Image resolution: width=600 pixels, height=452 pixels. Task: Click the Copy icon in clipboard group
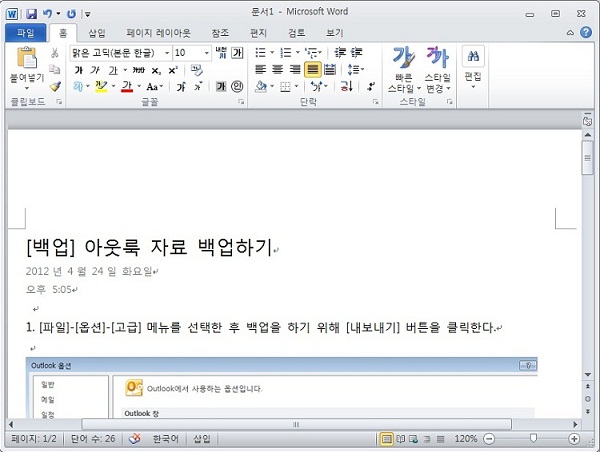(x=55, y=69)
